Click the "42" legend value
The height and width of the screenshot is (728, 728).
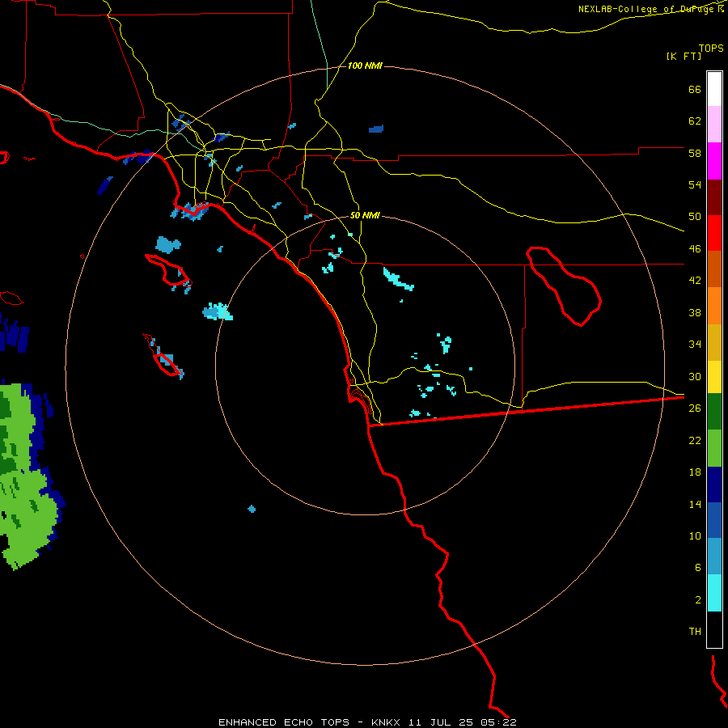[x=695, y=281]
